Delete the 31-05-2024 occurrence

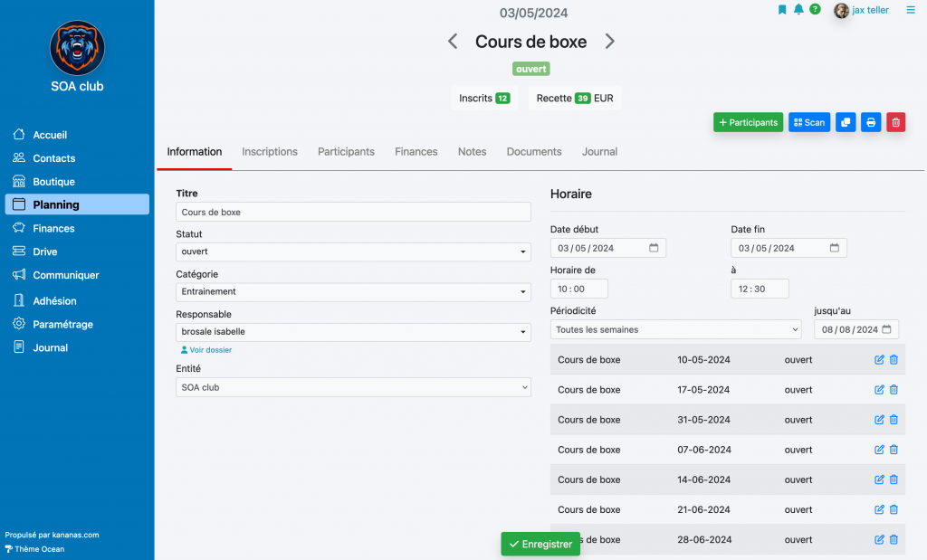[x=894, y=420]
